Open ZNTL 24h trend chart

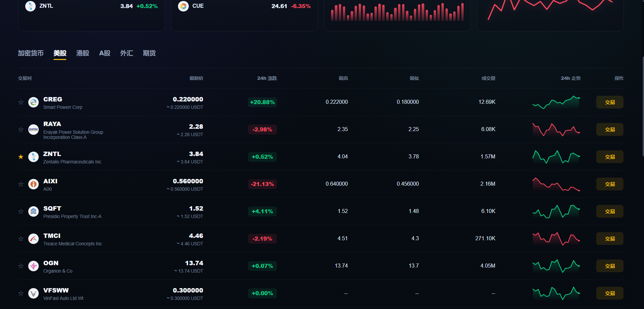coord(556,157)
